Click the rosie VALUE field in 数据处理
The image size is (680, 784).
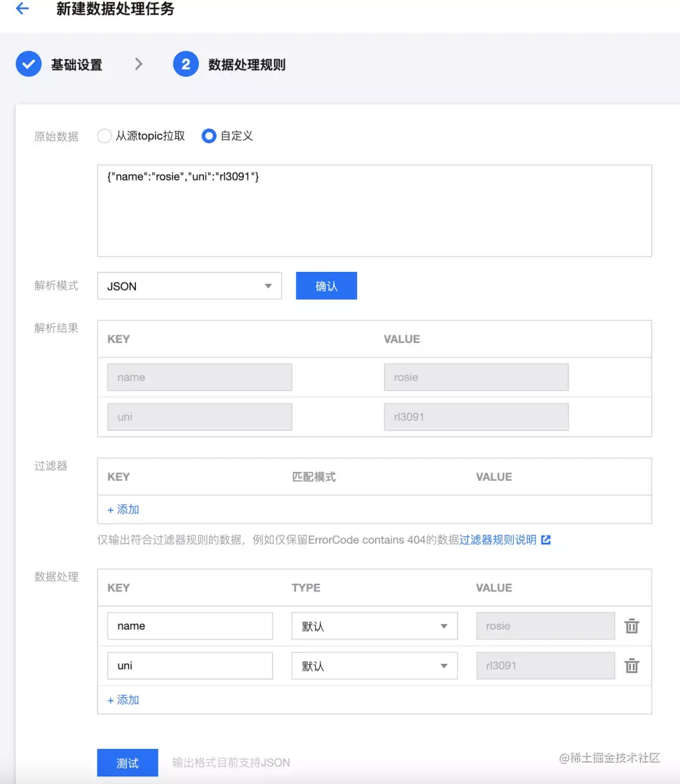click(x=545, y=626)
